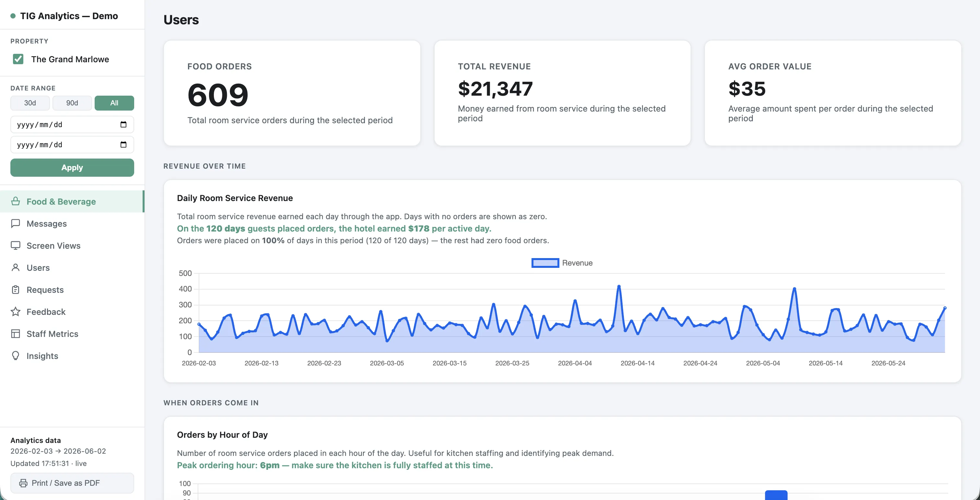Click the Staff Metrics table icon

pyautogui.click(x=16, y=334)
